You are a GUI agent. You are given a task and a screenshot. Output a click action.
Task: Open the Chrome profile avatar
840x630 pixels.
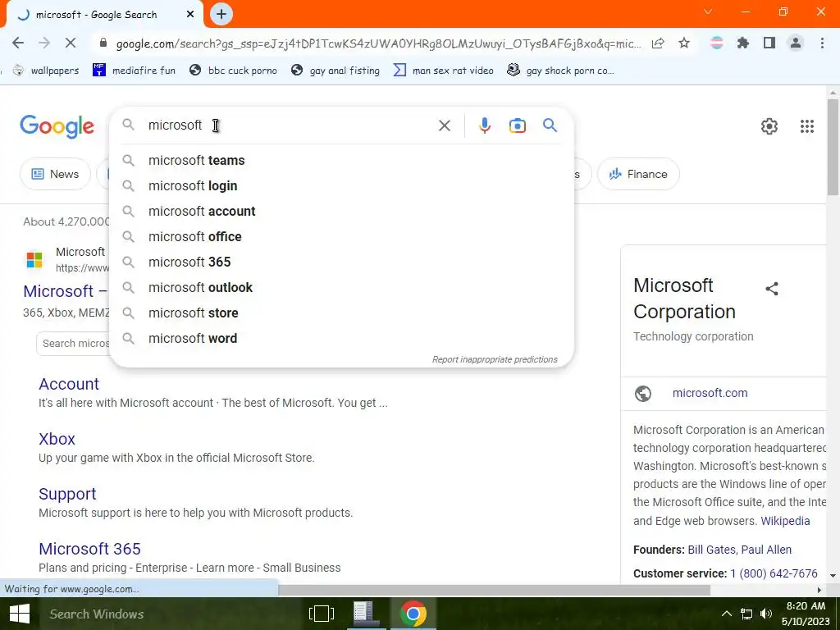coord(796,43)
